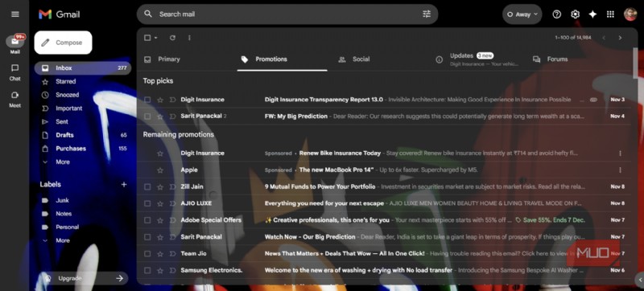Show search options filter icon

coord(427,14)
